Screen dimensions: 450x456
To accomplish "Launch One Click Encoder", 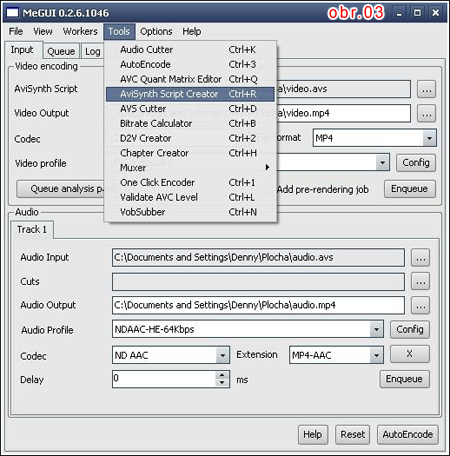I will (190, 182).
